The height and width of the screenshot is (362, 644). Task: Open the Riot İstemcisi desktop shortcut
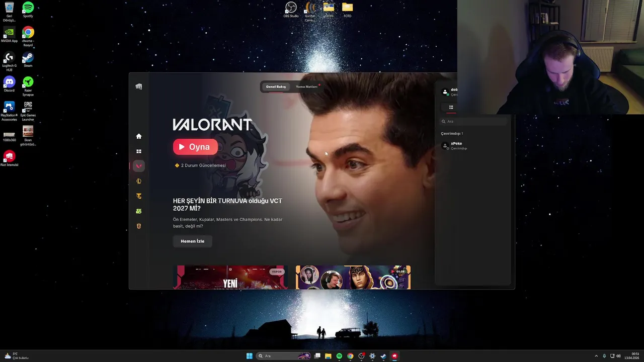click(x=9, y=158)
